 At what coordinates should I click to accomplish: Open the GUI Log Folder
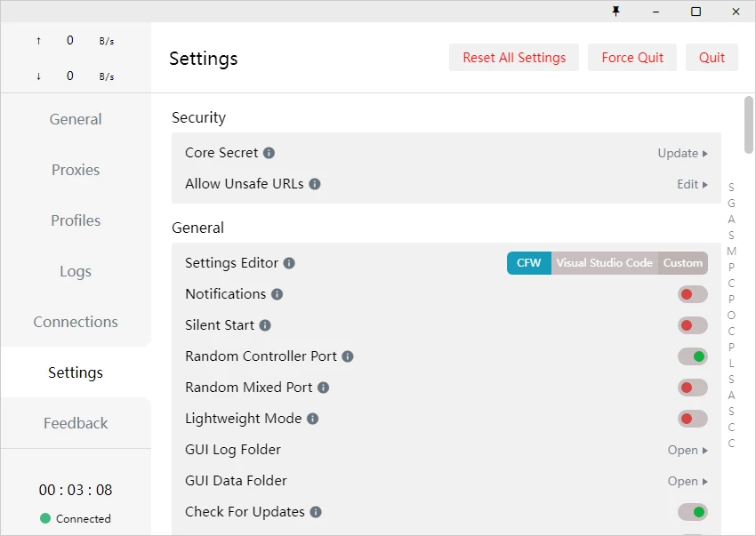click(x=688, y=450)
